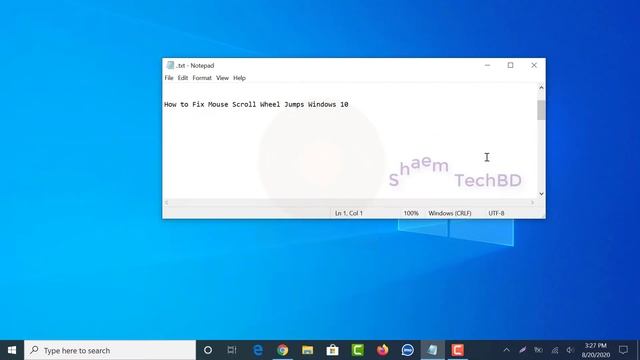
Task: Open the View menu in Notepad
Action: (222, 78)
